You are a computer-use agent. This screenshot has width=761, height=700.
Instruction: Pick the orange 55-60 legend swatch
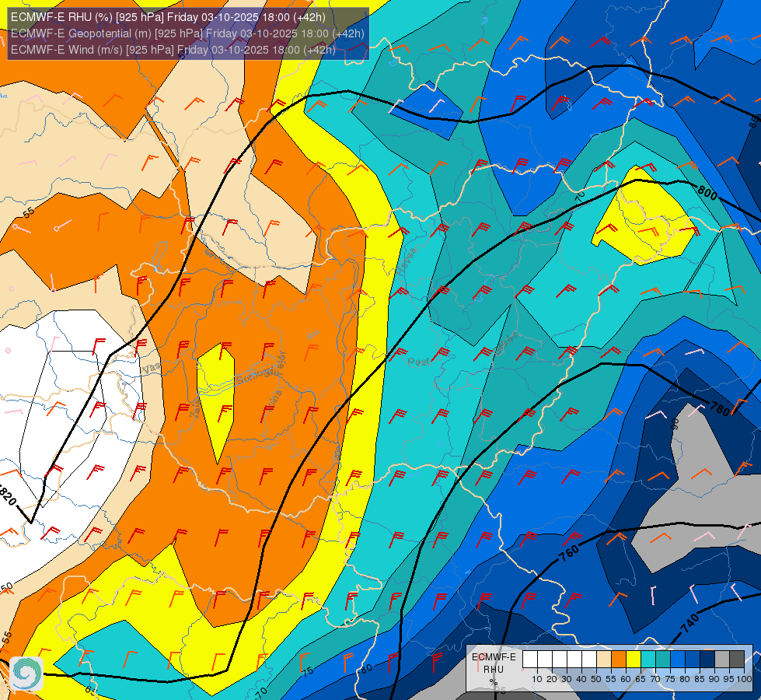pyautogui.click(x=618, y=660)
